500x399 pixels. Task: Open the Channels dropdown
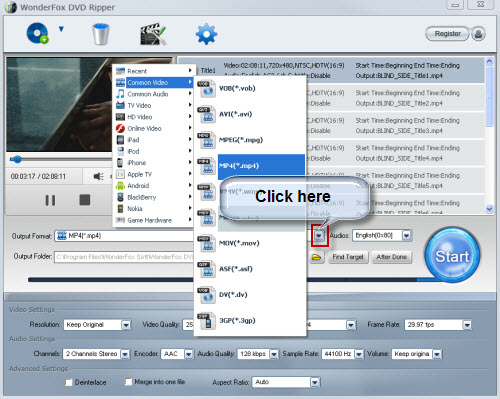pyautogui.click(x=125, y=354)
